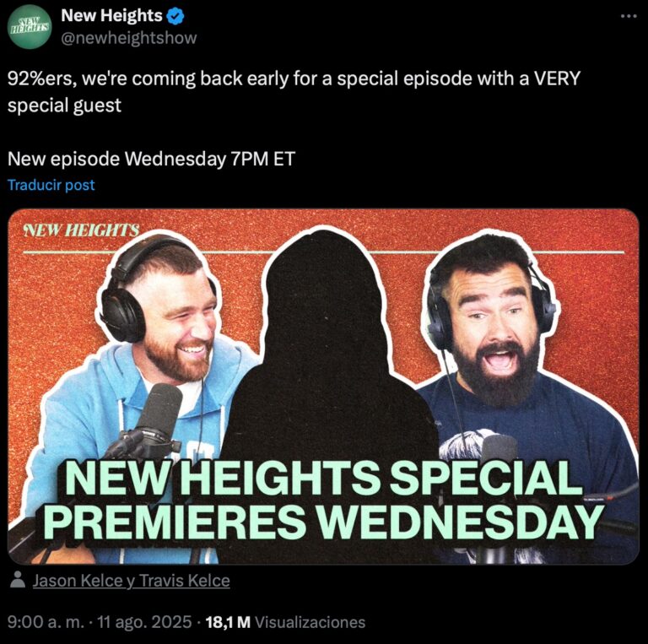Click the New Heights logo inside image
The height and width of the screenshot is (644, 648).
[81, 230]
